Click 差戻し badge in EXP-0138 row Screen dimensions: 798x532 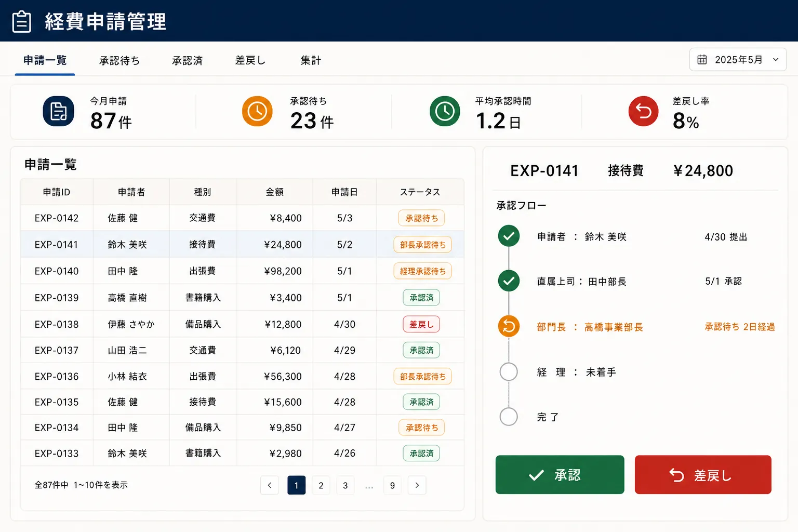[x=421, y=324]
